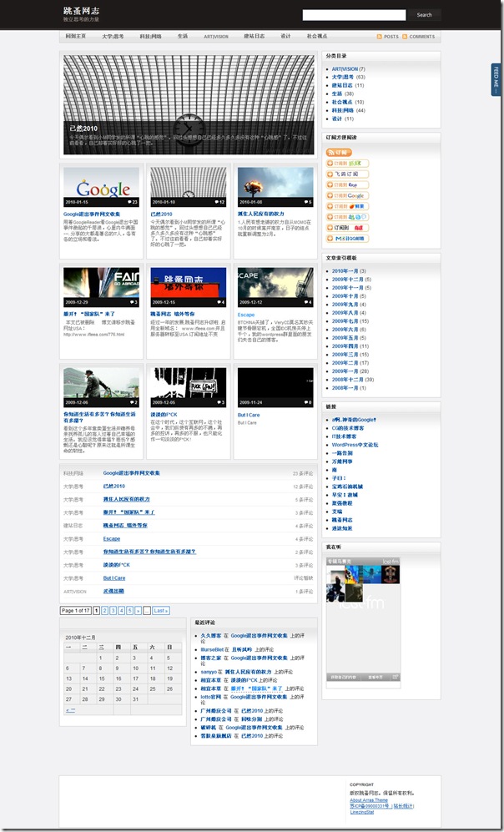The image size is (504, 832).
Task: Click the comment bubble on the 2009-11-24 post
Action: [308, 402]
